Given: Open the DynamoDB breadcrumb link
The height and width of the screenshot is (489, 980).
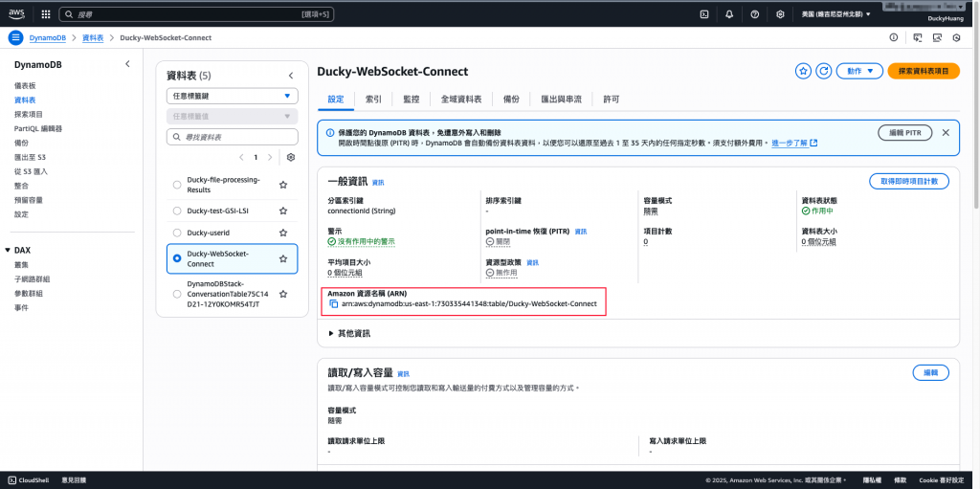Looking at the screenshot, I should [50, 37].
